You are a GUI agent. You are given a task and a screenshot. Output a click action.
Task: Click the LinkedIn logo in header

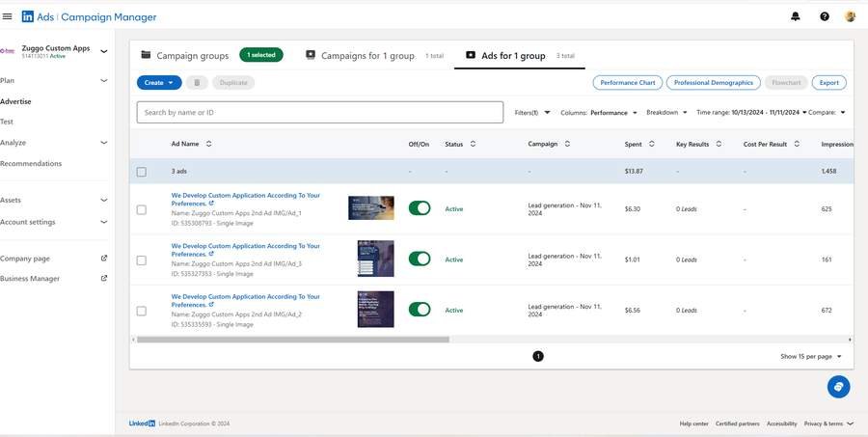click(28, 16)
